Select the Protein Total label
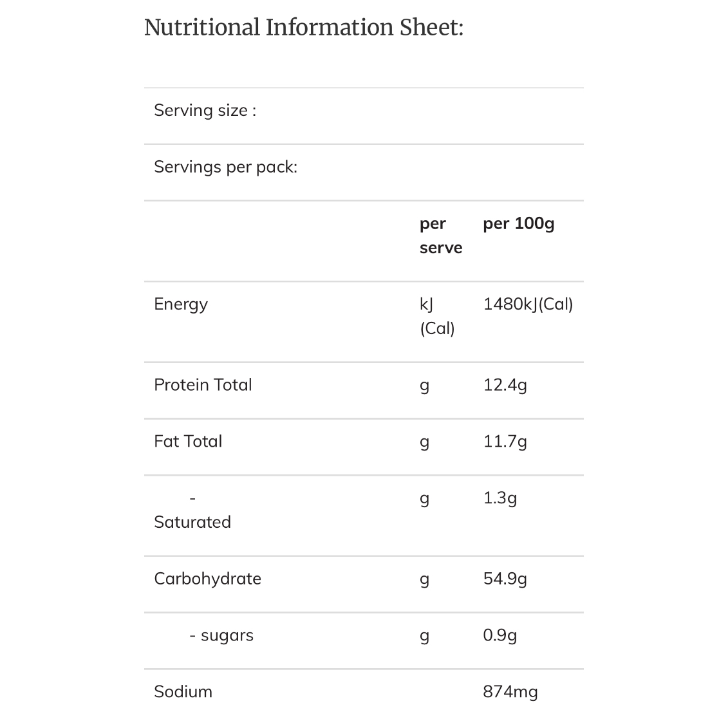Screen dimensions: 728x728 (x=203, y=385)
